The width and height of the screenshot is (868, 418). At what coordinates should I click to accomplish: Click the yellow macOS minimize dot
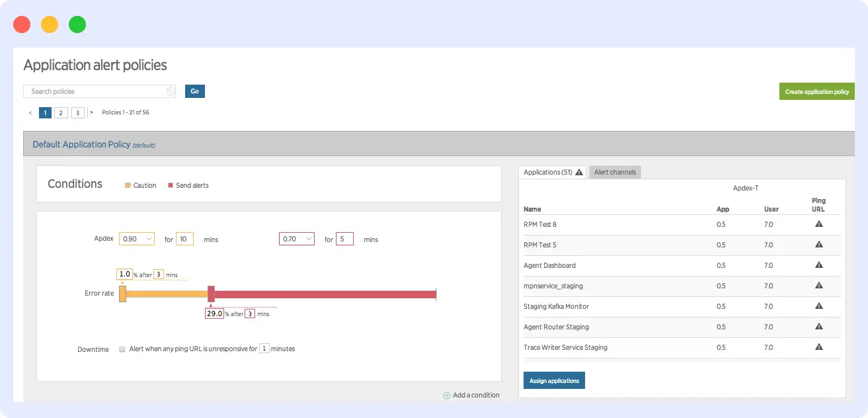click(50, 25)
